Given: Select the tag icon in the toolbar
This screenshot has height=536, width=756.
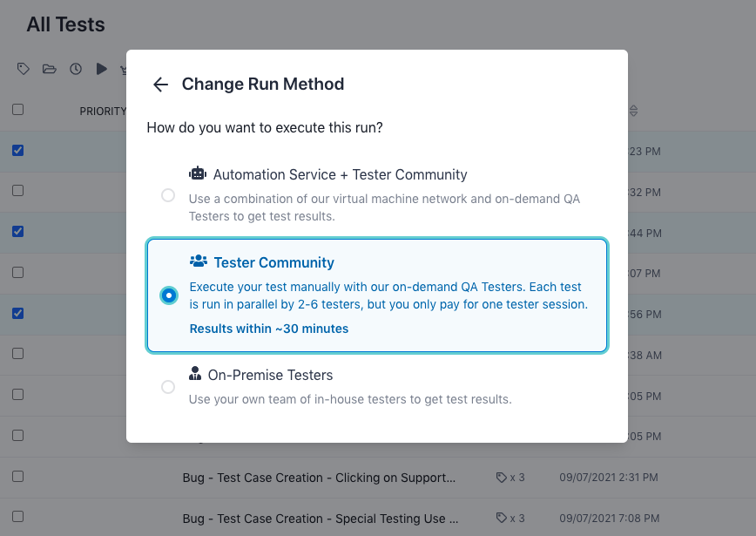Looking at the screenshot, I should [x=24, y=68].
